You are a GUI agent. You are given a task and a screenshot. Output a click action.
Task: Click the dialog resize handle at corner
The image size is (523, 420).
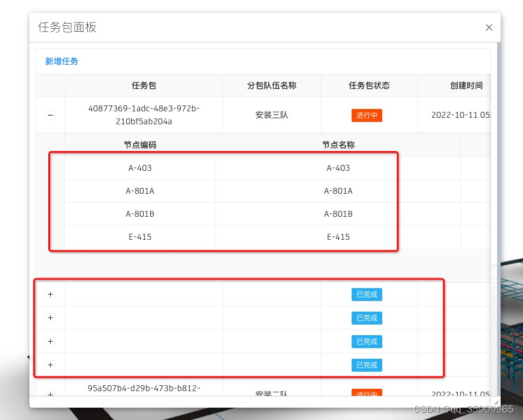coord(496,403)
